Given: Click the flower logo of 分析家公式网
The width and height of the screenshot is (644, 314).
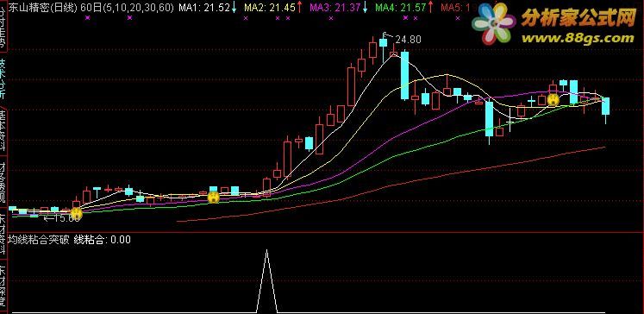Looking at the screenshot, I should [494, 23].
